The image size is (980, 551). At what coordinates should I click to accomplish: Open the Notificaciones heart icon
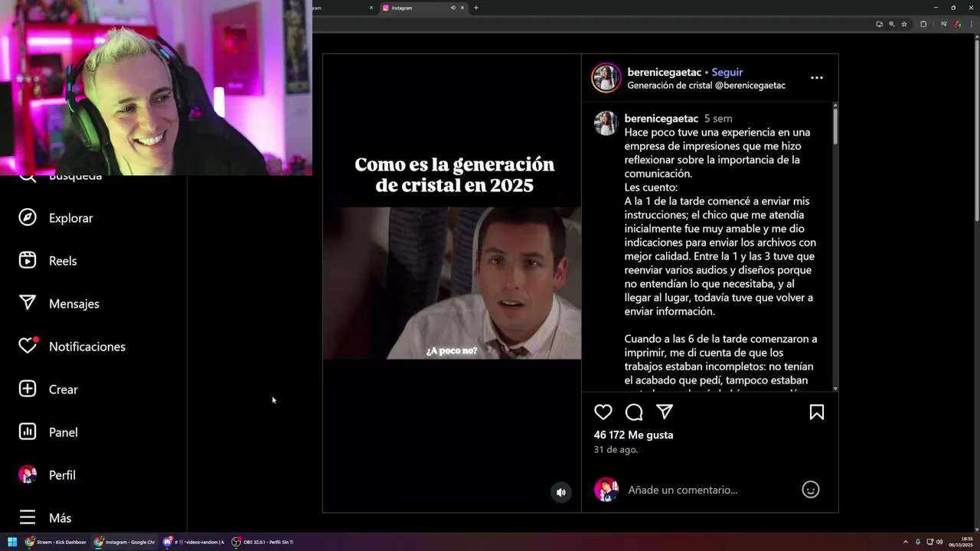tap(28, 346)
